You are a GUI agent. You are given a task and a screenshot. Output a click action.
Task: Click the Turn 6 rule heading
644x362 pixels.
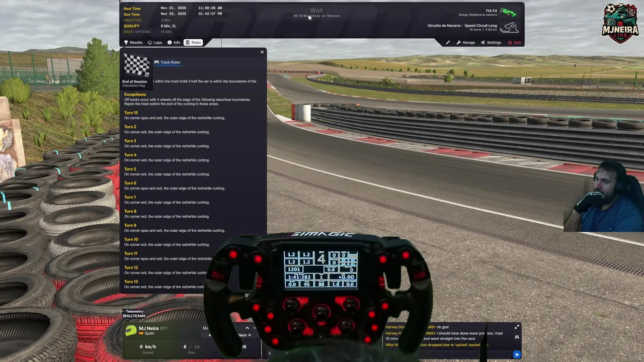[130, 183]
